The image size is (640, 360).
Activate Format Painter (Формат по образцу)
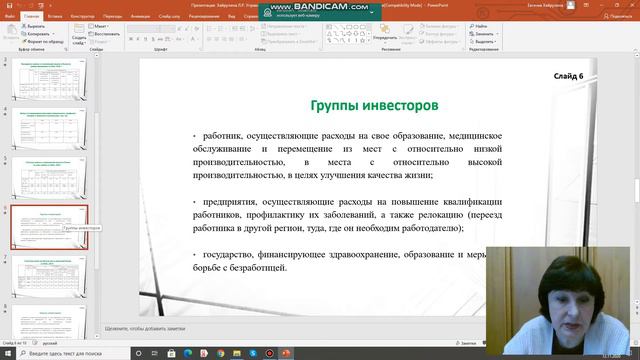tap(42, 41)
